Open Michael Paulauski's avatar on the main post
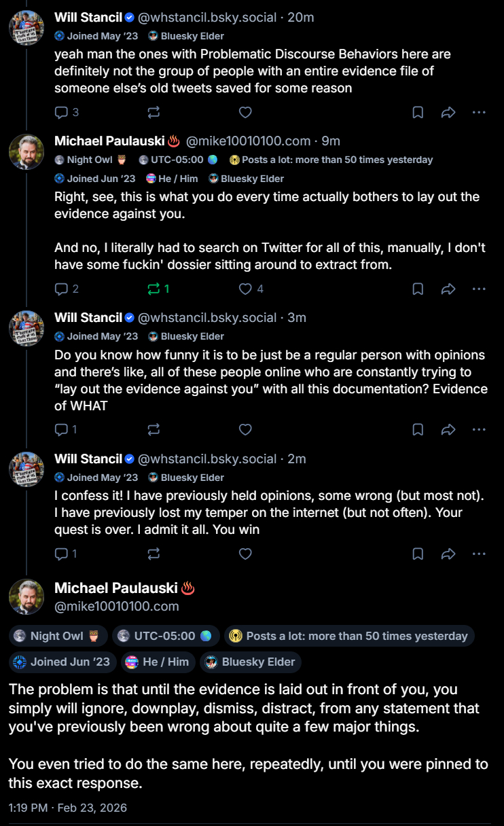Image resolution: width=504 pixels, height=826 pixels. [26, 596]
